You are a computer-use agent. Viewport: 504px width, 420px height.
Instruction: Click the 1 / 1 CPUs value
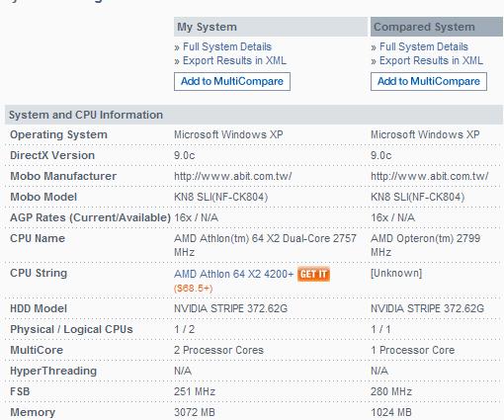coord(380,329)
